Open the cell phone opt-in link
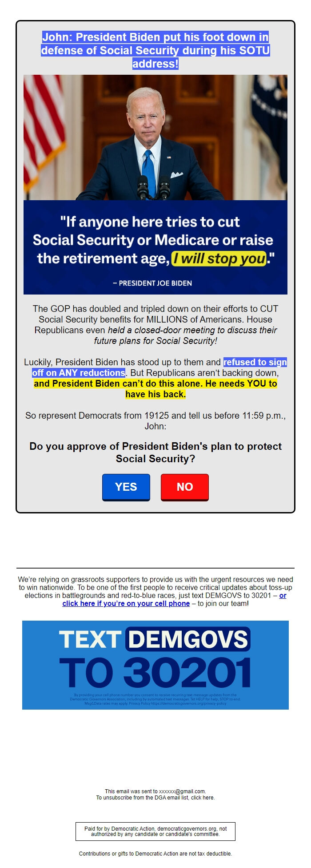The height and width of the screenshot is (868, 311). click(x=125, y=604)
